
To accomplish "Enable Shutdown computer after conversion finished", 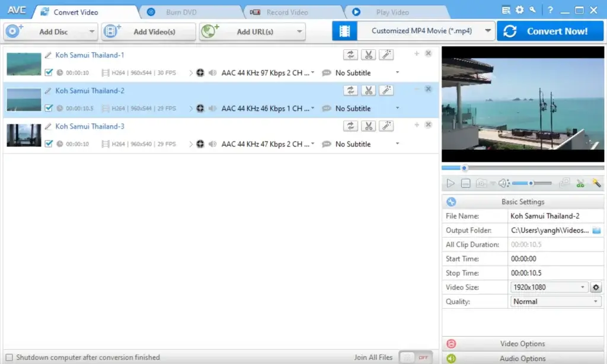I will (9, 357).
